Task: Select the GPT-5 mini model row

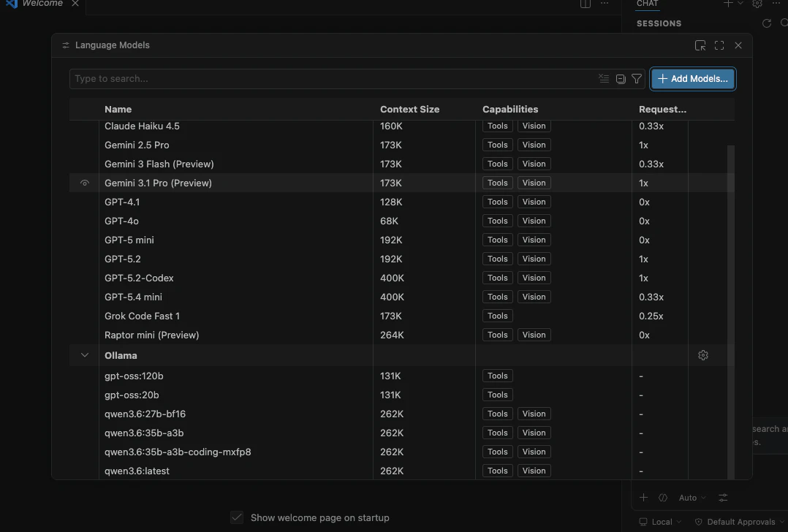Action: pos(401,240)
